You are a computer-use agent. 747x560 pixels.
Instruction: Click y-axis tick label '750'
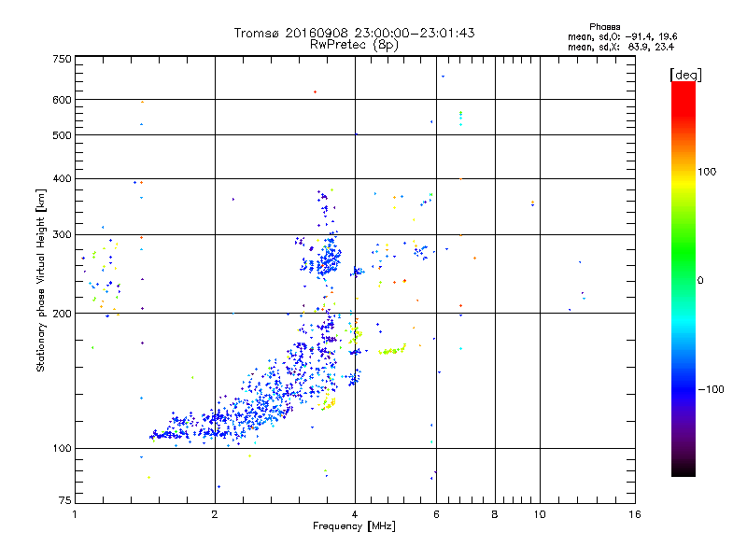[62, 59]
